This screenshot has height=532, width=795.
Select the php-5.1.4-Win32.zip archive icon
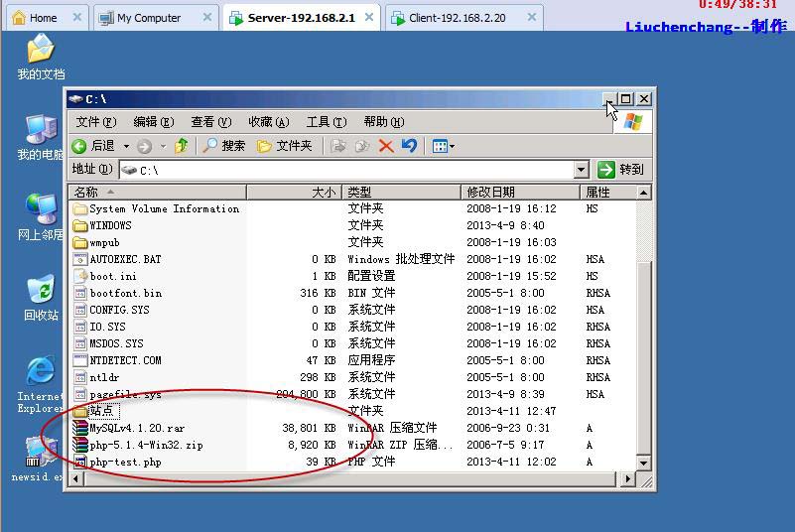click(80, 445)
